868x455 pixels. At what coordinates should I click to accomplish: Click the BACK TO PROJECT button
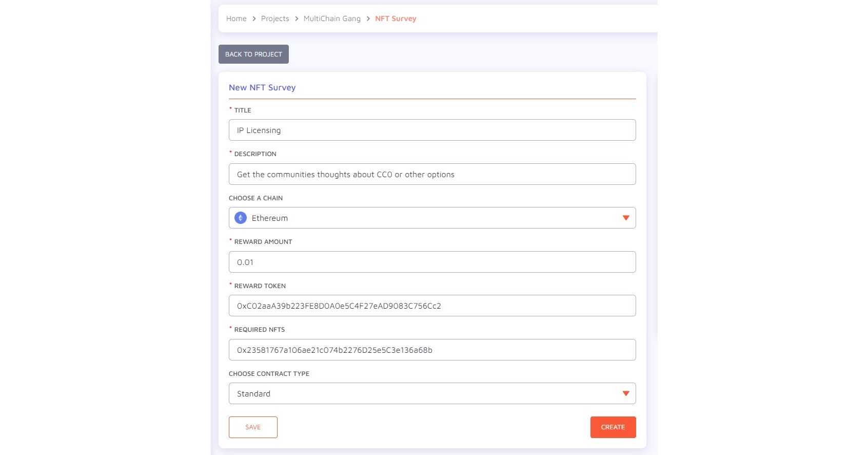[x=253, y=54]
